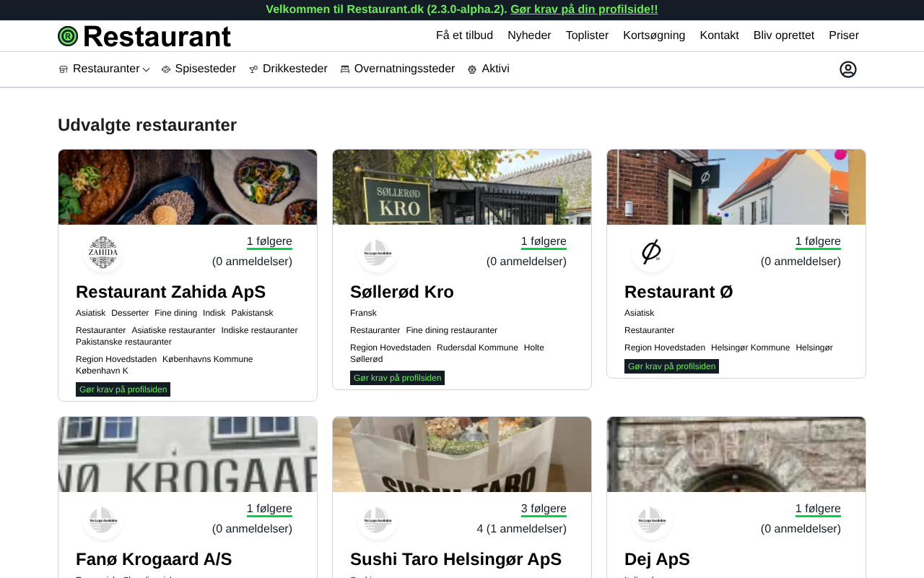Select the København K location link

pyautogui.click(x=102, y=371)
